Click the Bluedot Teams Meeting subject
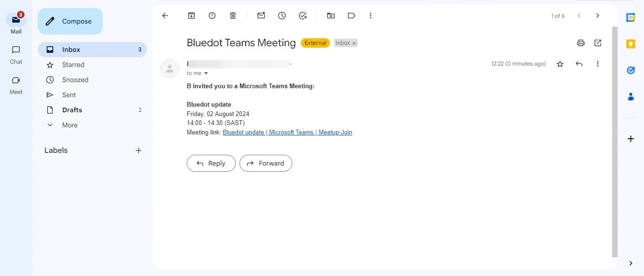 coord(241,43)
